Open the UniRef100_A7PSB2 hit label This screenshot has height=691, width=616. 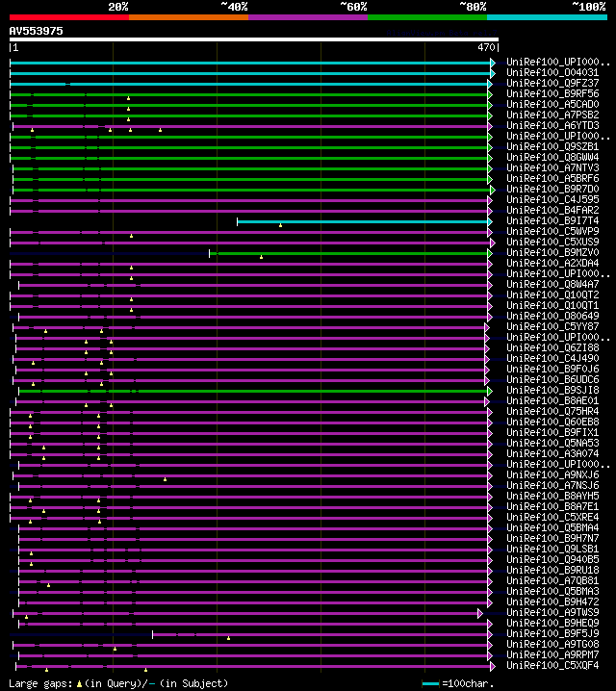pyautogui.click(x=552, y=115)
